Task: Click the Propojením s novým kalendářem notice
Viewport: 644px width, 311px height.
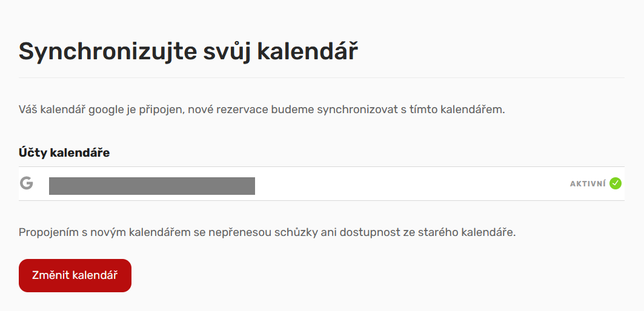Action: (267, 232)
